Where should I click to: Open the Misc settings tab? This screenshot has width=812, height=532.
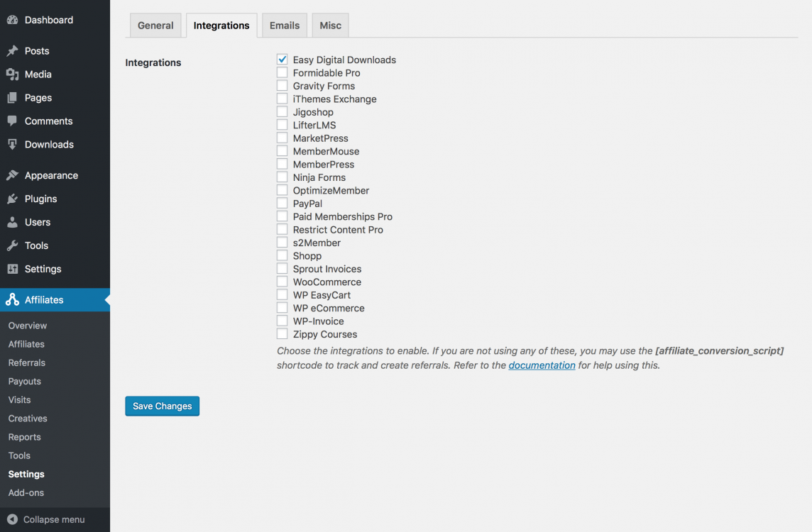coord(330,25)
